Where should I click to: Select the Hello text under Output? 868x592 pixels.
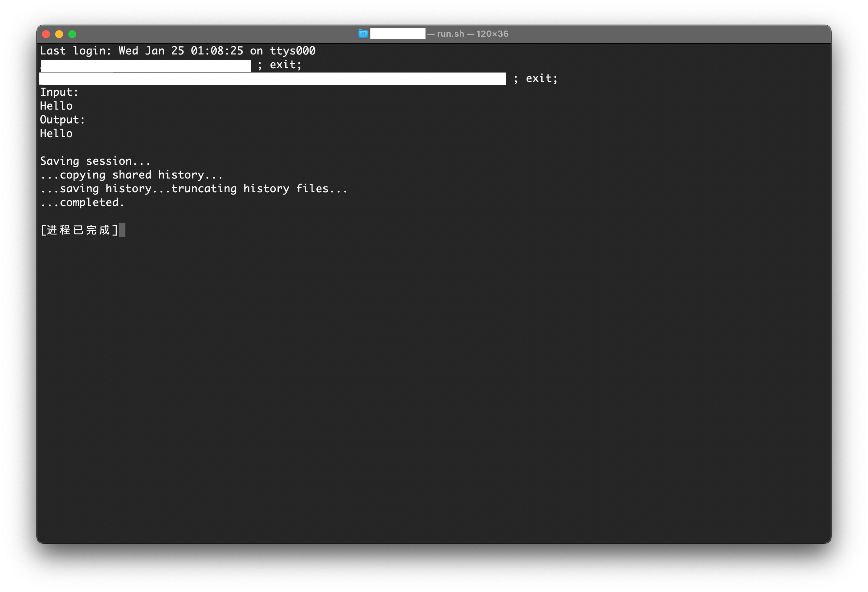pos(56,134)
